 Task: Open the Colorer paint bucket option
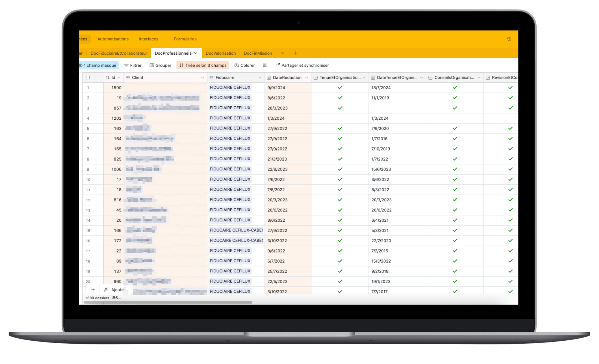(x=237, y=65)
